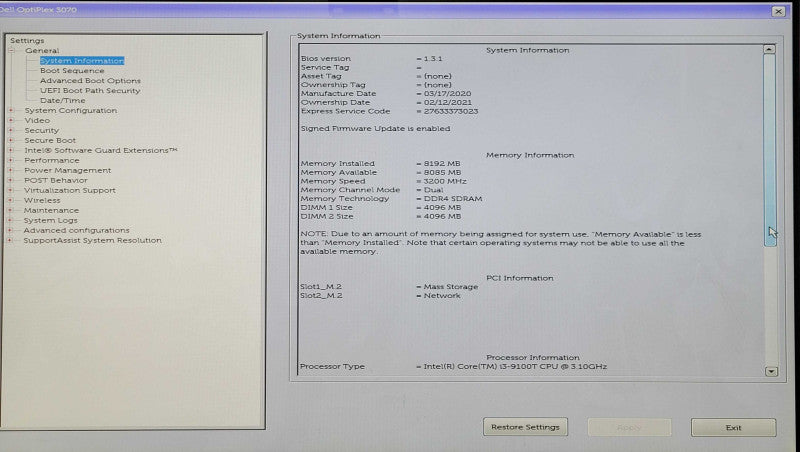The image size is (800, 452).
Task: Select the Maintenance category label
Action: click(51, 210)
